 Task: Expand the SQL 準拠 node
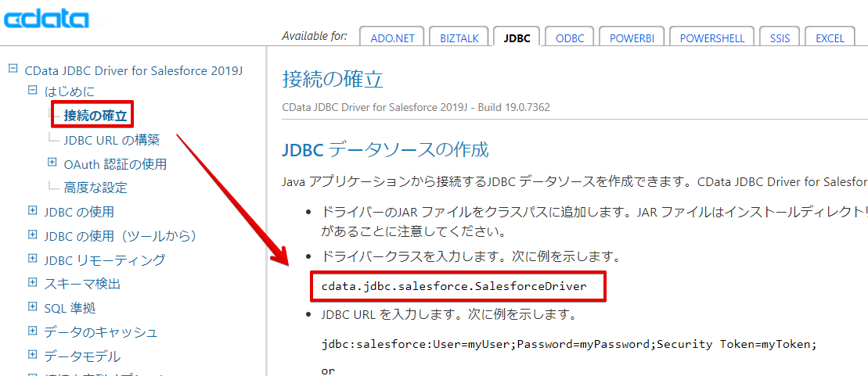[32, 307]
